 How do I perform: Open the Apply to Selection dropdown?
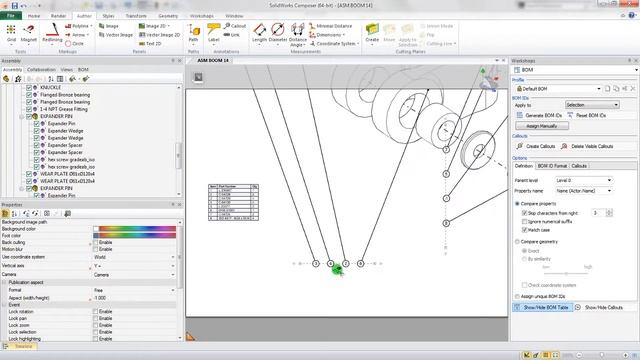coord(592,105)
